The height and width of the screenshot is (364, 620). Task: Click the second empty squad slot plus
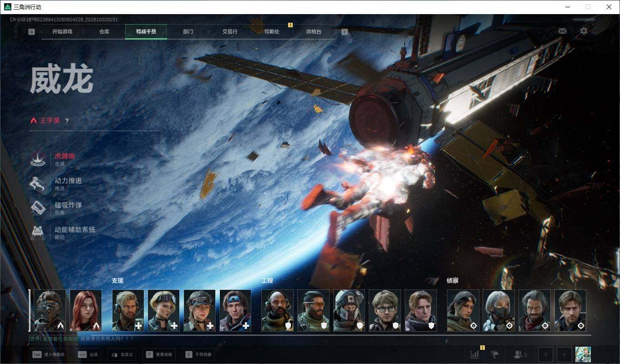[x=564, y=354]
